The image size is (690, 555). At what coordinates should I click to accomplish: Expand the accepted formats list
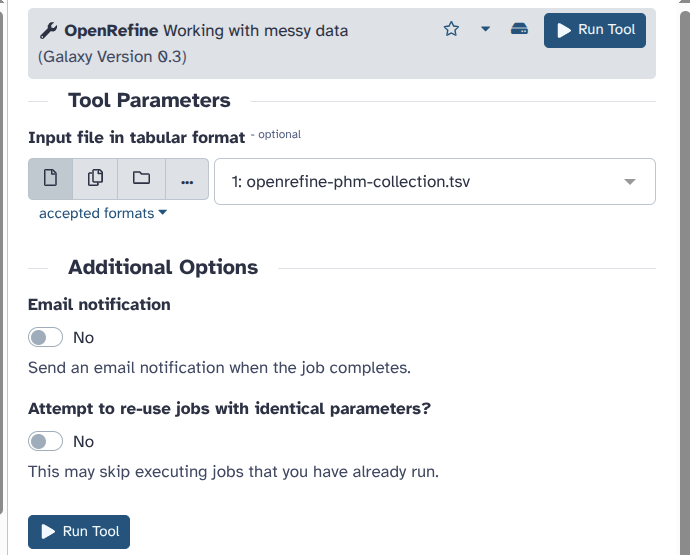point(103,213)
